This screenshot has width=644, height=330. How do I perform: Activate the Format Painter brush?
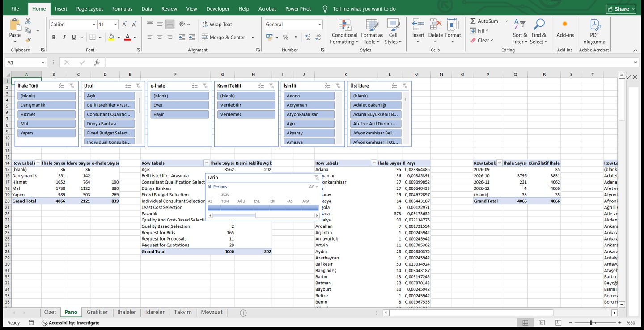(x=28, y=40)
